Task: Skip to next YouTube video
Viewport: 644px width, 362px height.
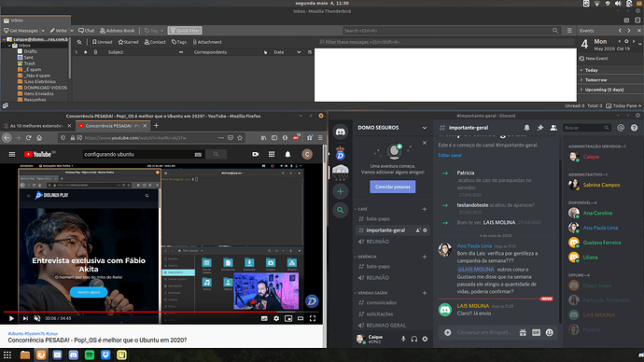Action: (25, 318)
